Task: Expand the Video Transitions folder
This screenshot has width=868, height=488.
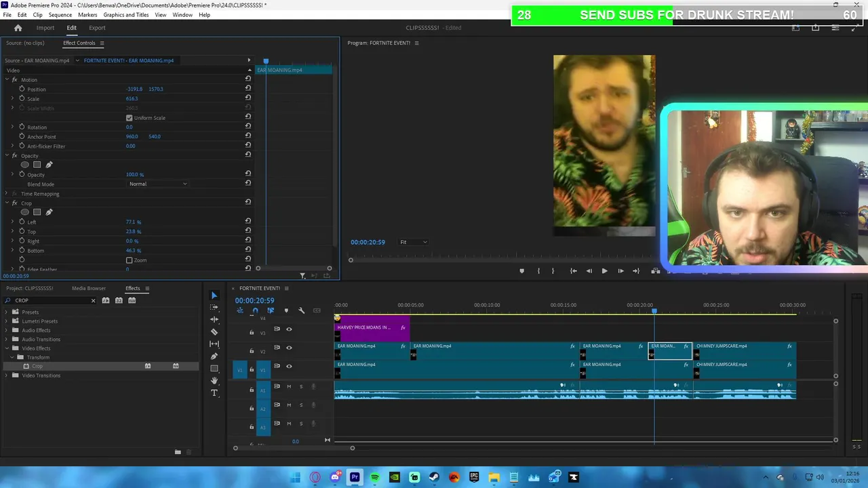Action: pyautogui.click(x=7, y=375)
